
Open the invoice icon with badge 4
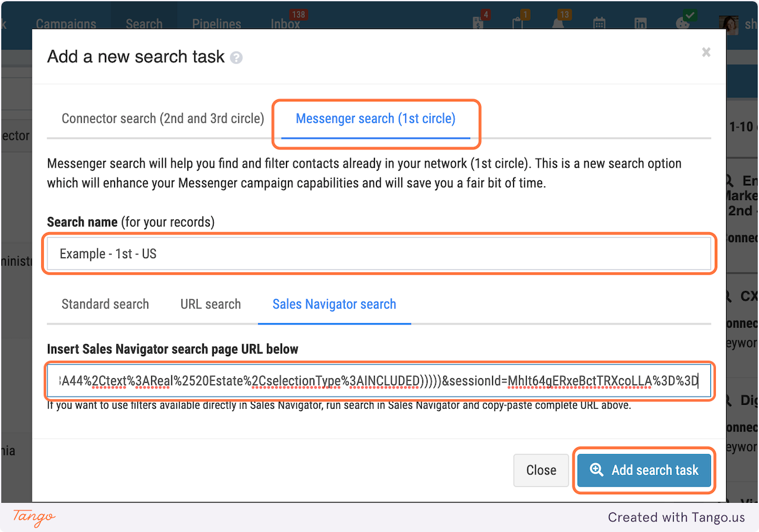tap(479, 23)
